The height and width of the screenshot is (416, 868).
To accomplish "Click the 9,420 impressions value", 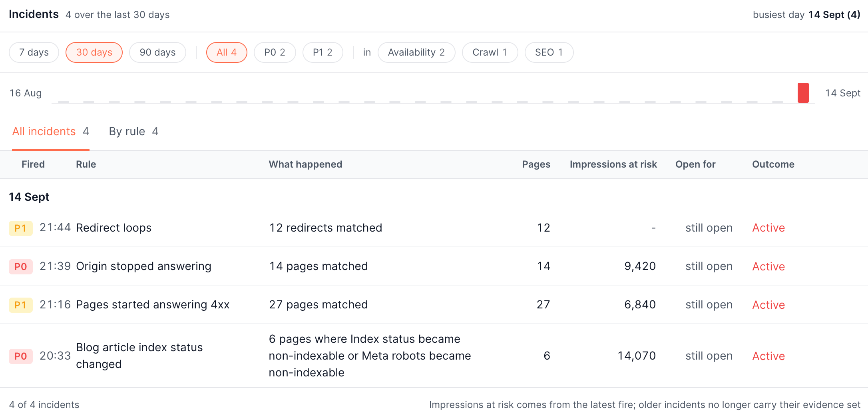I will [x=640, y=266].
